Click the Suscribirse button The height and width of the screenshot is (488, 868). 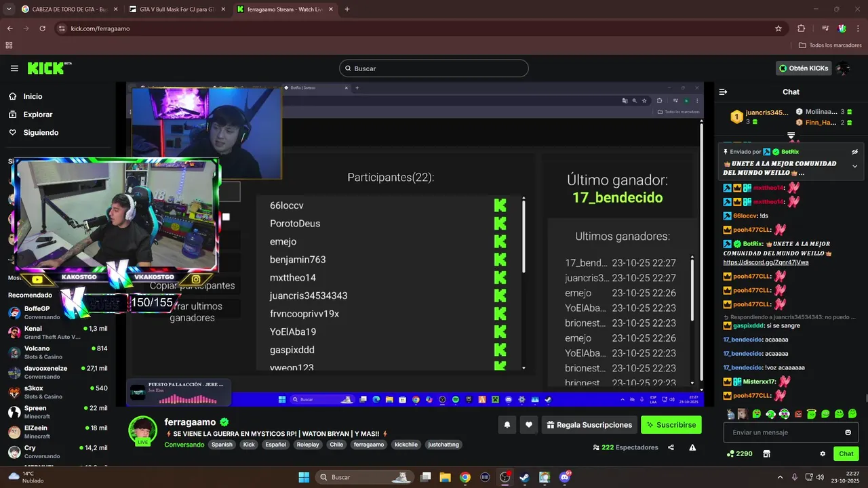point(671,425)
